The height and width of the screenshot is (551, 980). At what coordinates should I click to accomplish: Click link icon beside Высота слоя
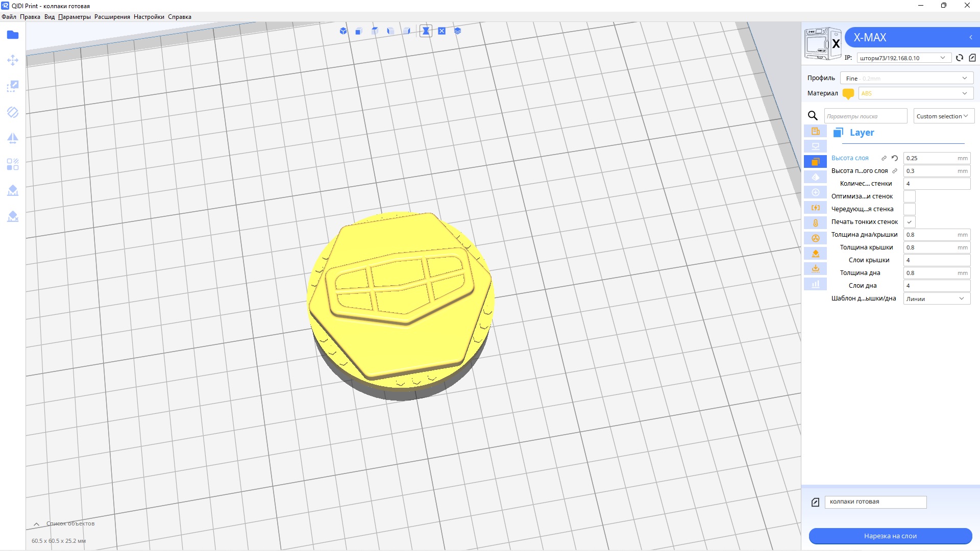point(884,158)
